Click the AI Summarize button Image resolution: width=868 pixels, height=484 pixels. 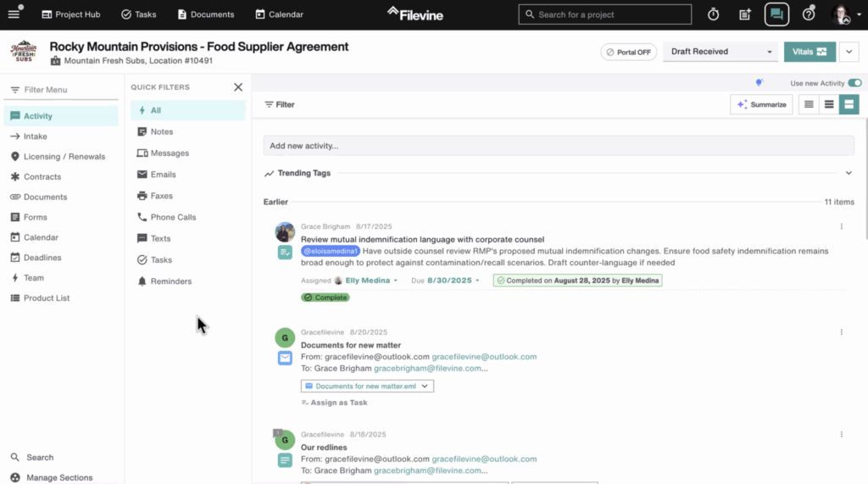[x=761, y=104]
